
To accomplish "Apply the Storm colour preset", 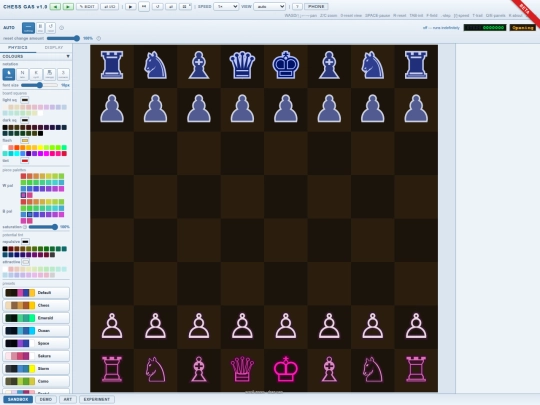I will 36,368.
